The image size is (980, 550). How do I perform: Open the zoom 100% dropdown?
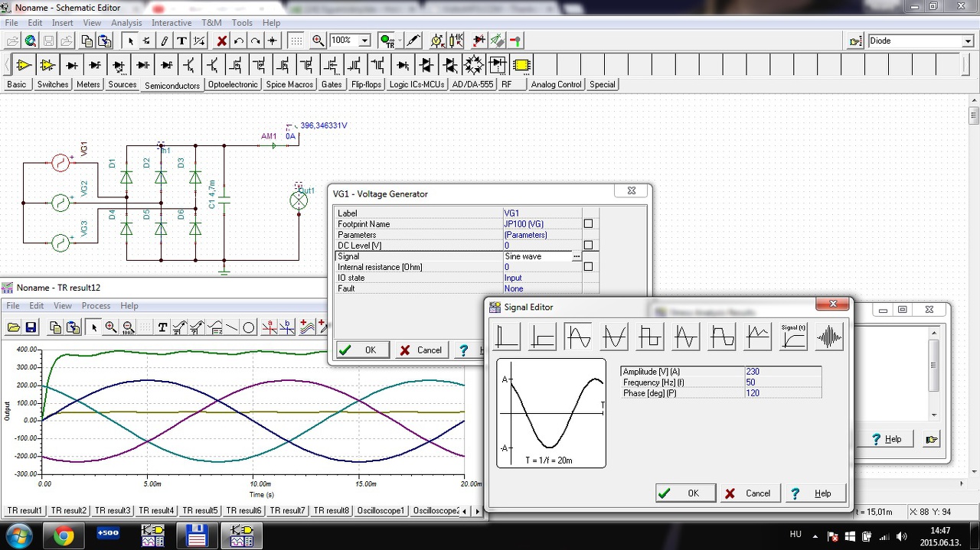pyautogui.click(x=364, y=41)
